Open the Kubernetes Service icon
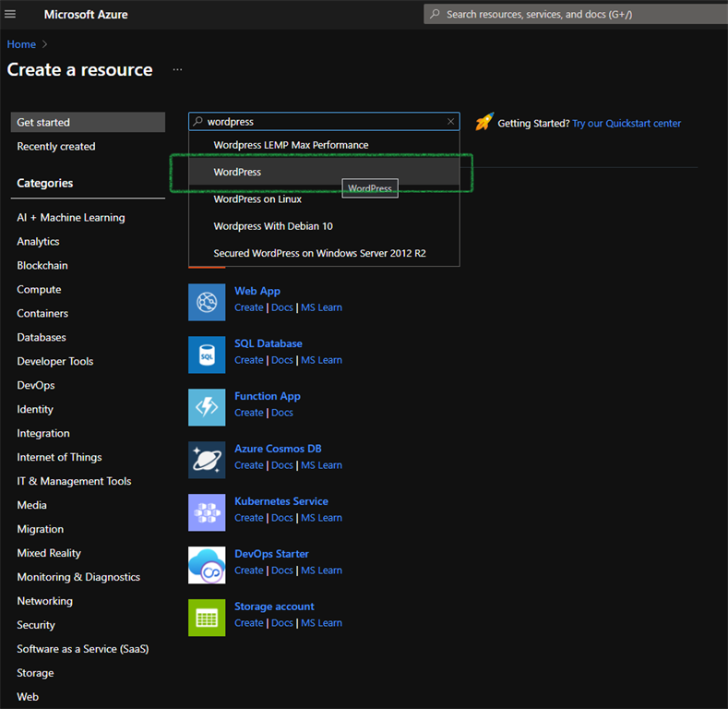The image size is (728, 709). pos(207,512)
